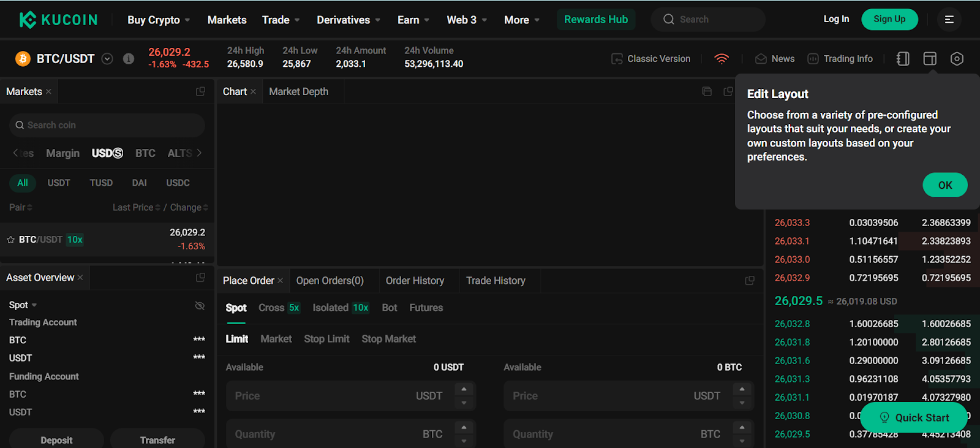Select the All stablecoin filter
The height and width of the screenshot is (448, 980).
(x=23, y=183)
